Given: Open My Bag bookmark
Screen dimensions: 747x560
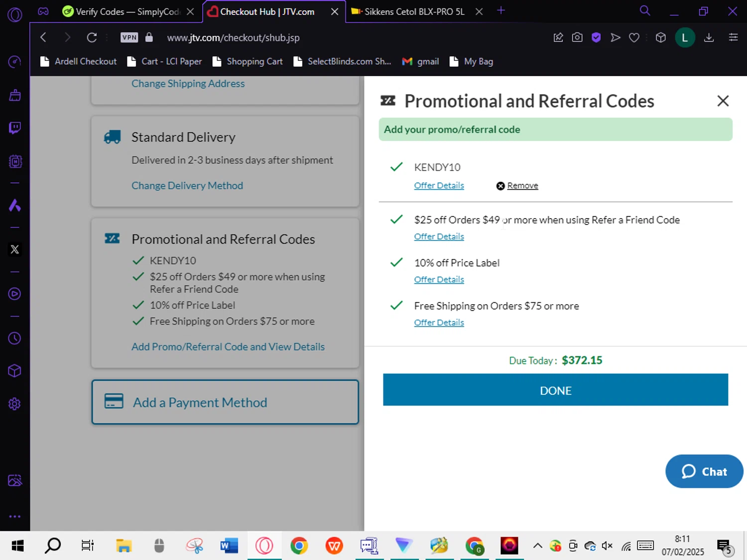Looking at the screenshot, I should 471,61.
